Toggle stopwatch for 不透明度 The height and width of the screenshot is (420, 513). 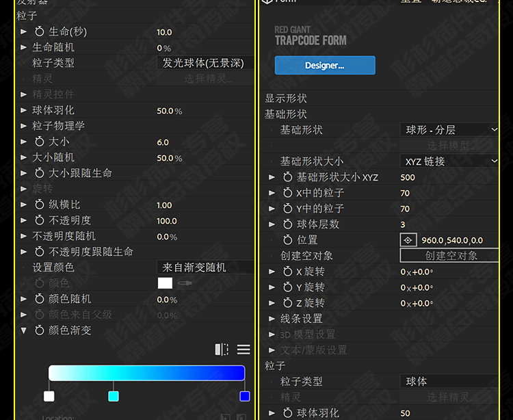click(x=40, y=220)
